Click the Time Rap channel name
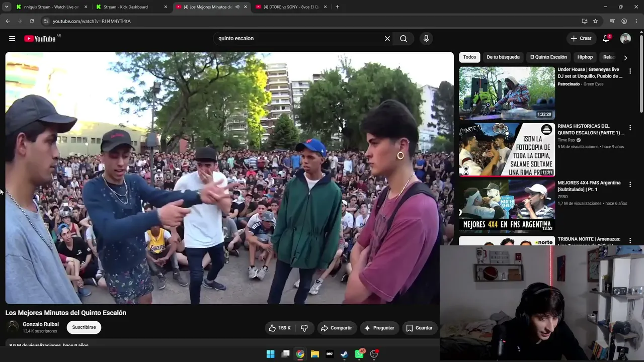 566,140
